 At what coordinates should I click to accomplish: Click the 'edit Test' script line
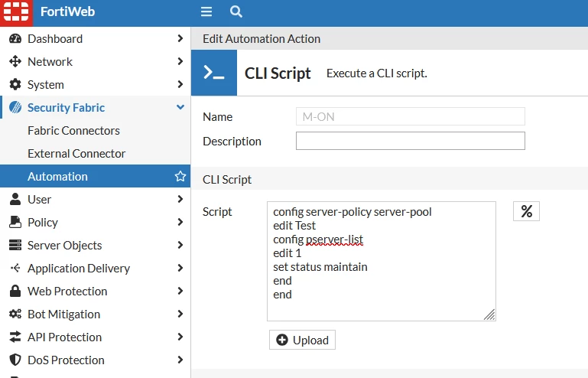click(x=294, y=226)
